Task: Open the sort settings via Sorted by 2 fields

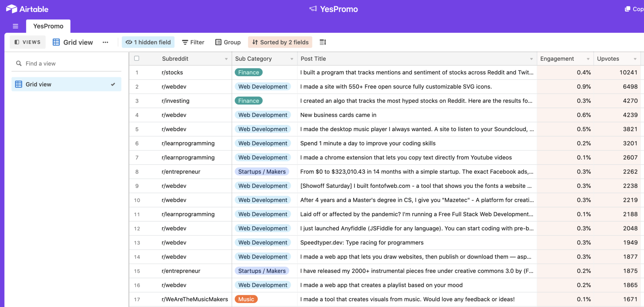Action: 280,42
